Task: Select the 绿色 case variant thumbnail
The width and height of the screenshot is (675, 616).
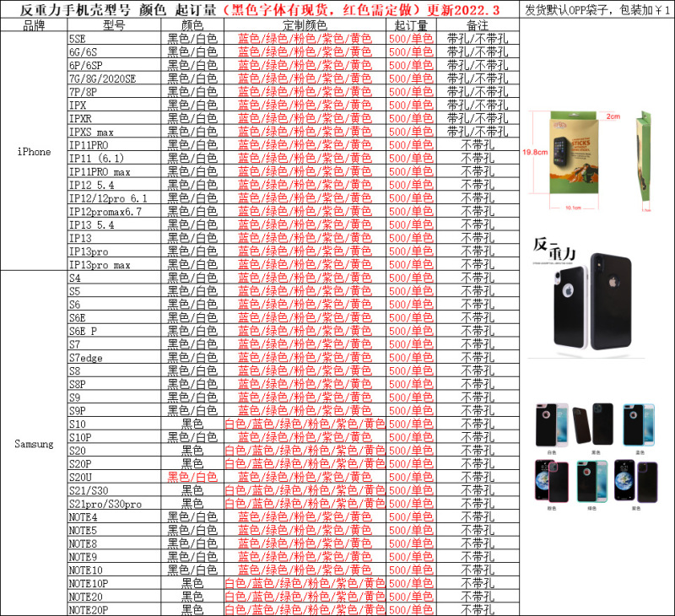Action: coord(592,481)
